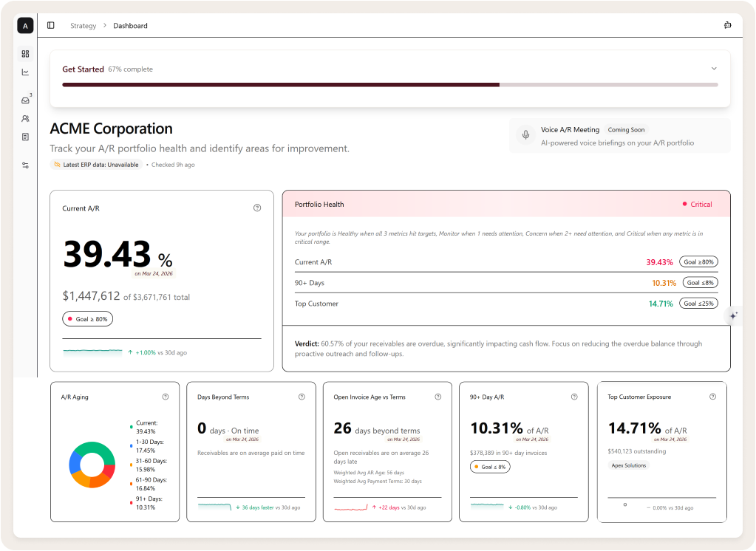Click the Coming Soon badge
The width and height of the screenshot is (756, 551).
[626, 130]
